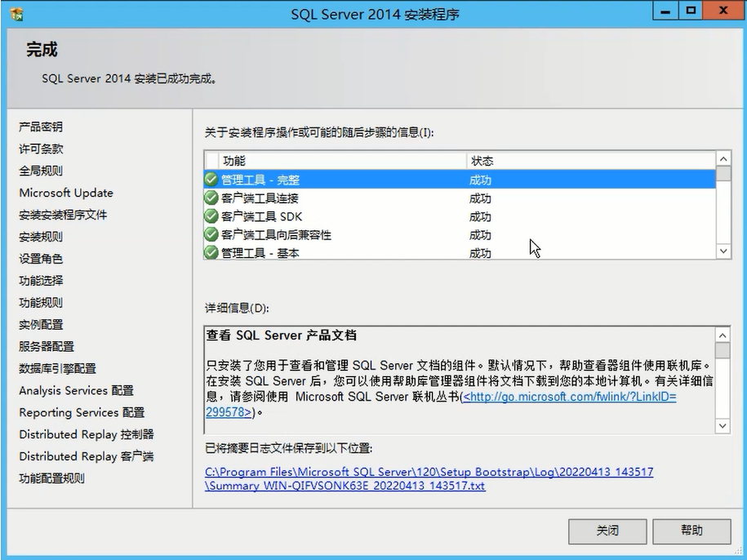Click the 查看 SQL Server 产品文档 heading
The image size is (747, 560).
(x=281, y=336)
